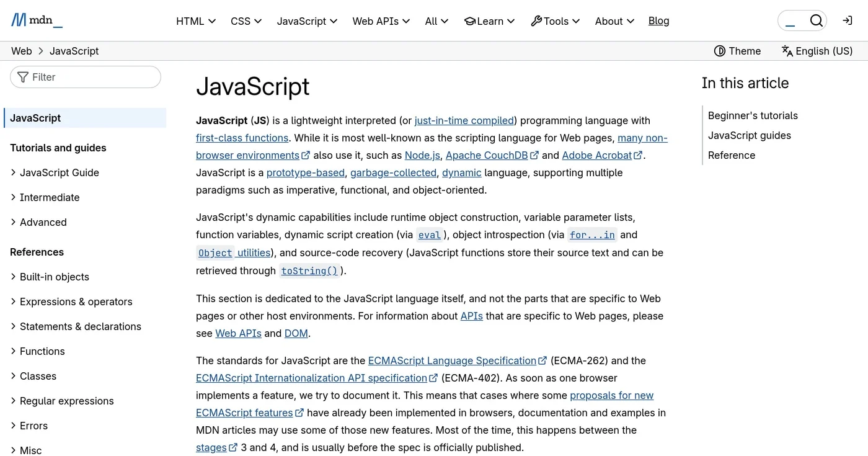
Task: Expand Expressions & operators section
Action: click(71, 302)
